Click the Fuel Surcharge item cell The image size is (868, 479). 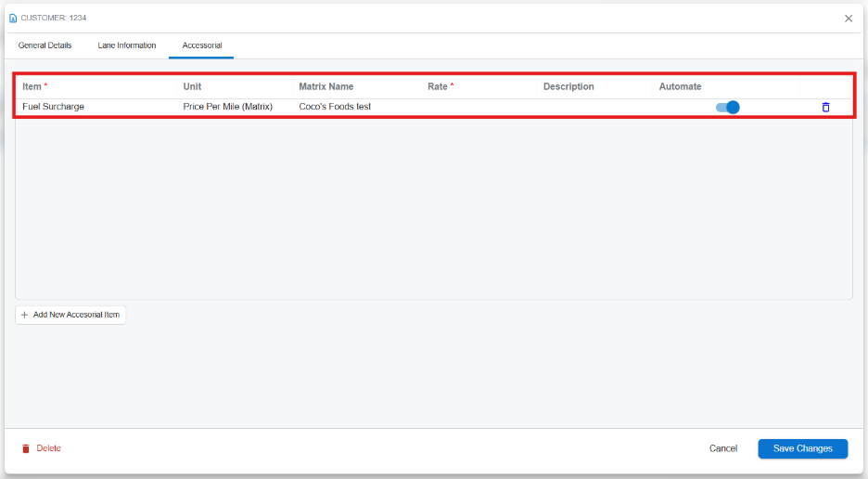(96, 107)
